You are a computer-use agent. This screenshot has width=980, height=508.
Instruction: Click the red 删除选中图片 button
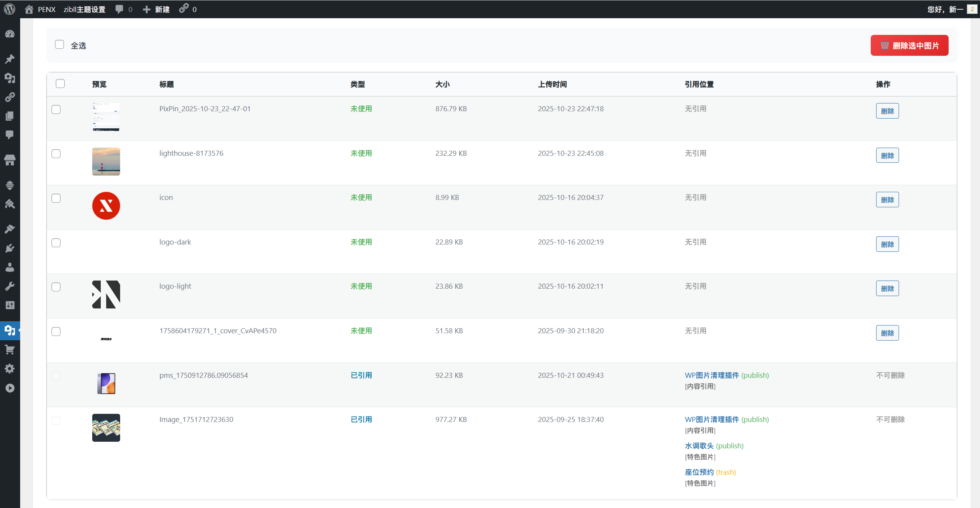pos(909,45)
